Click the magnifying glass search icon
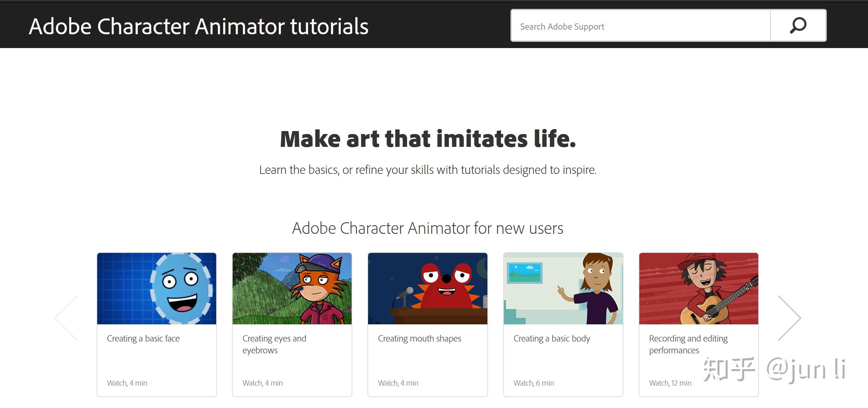 tap(798, 26)
